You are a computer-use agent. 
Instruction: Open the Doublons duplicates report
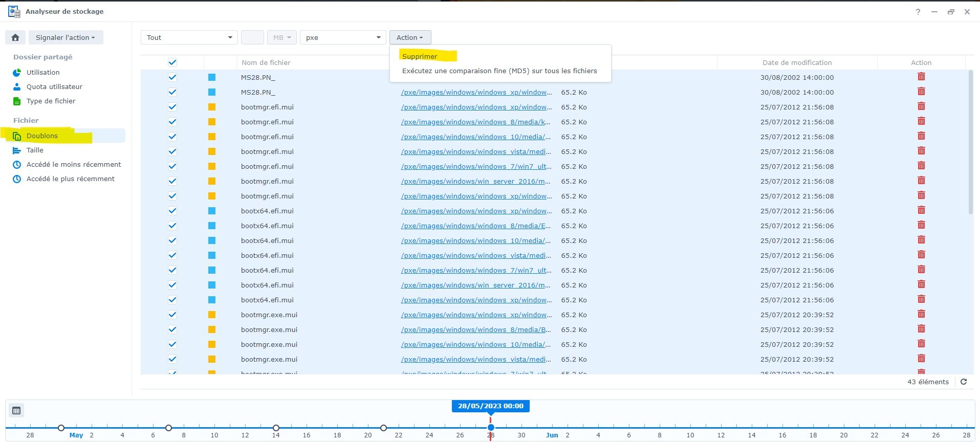66,136
